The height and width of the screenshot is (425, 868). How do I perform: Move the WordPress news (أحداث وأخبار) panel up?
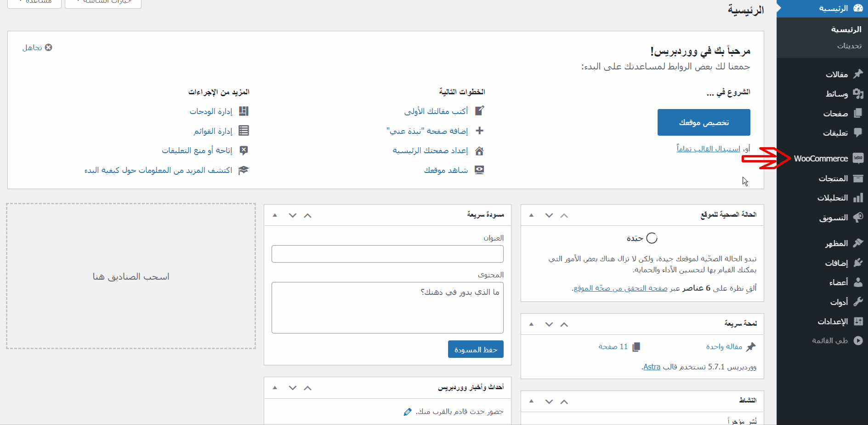[x=308, y=388]
